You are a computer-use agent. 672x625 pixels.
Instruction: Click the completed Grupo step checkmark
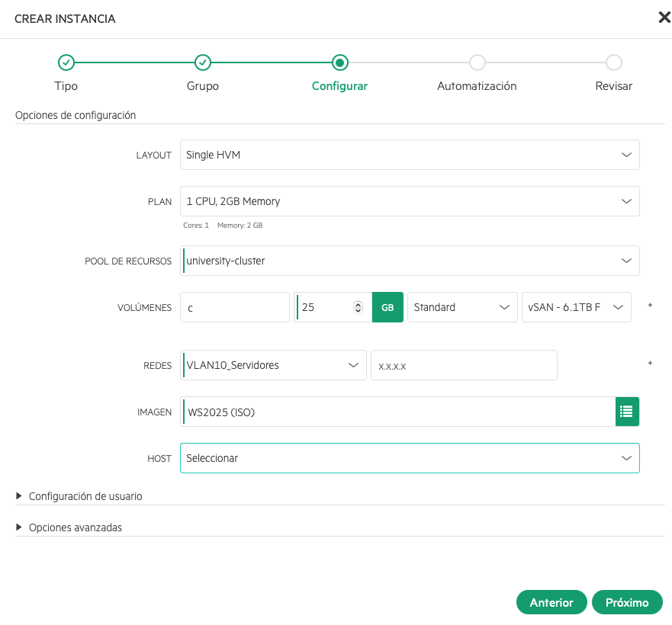(203, 62)
